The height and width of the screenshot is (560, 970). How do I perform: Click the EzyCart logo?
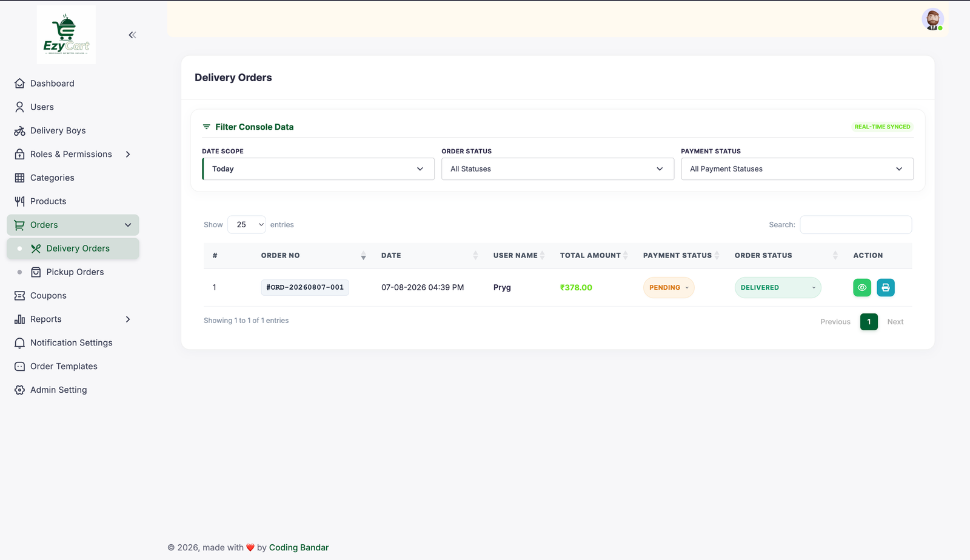point(66,35)
